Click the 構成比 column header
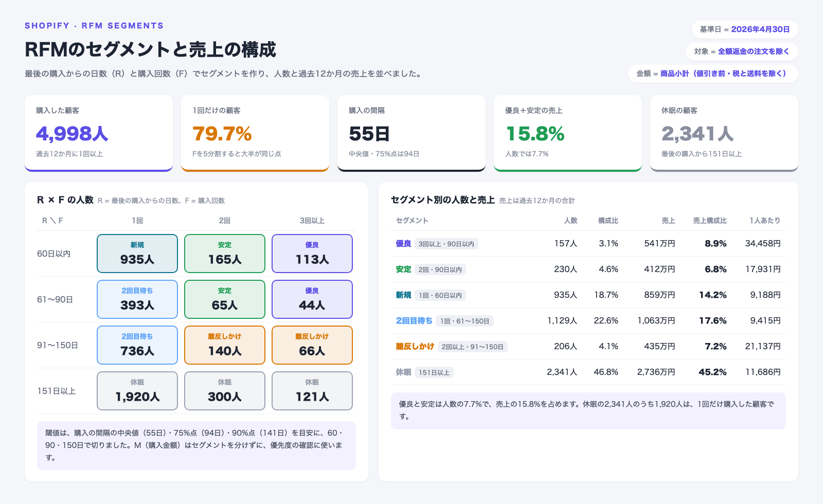Image resolution: width=823 pixels, height=504 pixels. pyautogui.click(x=608, y=221)
